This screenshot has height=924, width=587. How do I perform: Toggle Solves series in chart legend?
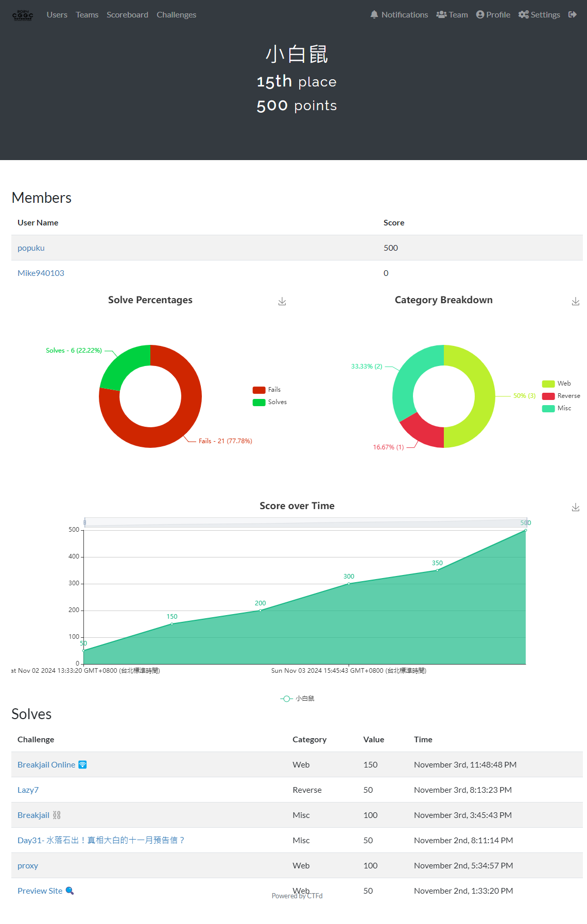pos(270,402)
